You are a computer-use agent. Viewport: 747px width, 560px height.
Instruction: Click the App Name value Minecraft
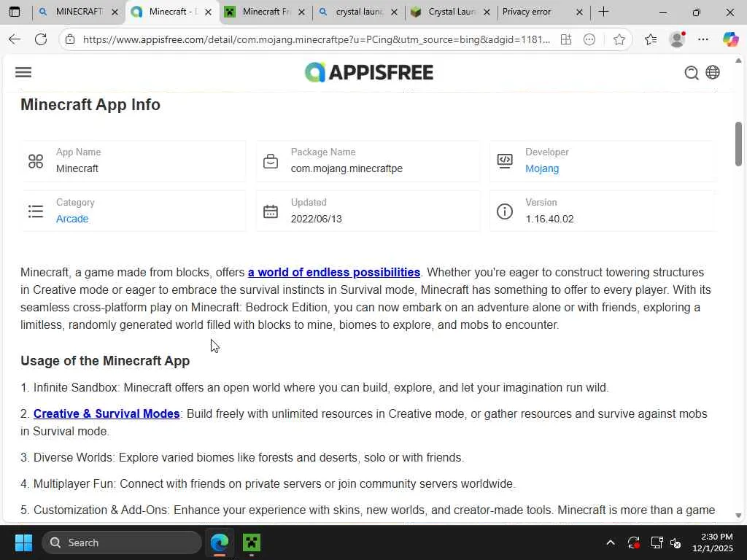77,168
